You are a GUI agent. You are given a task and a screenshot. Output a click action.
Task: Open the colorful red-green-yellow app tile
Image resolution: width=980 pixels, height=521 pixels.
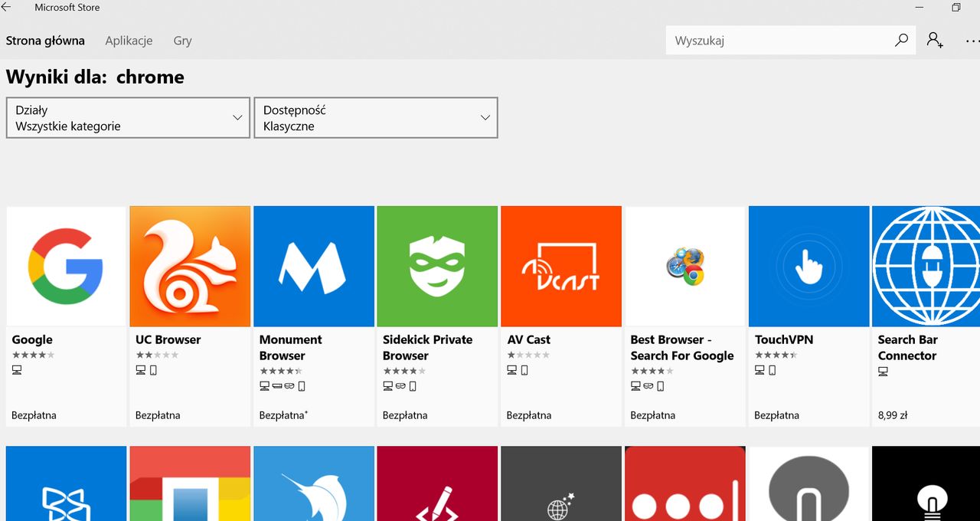(190, 483)
